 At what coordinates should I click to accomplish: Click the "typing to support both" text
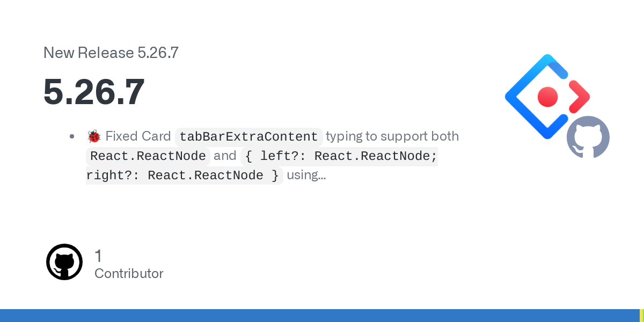(x=392, y=136)
